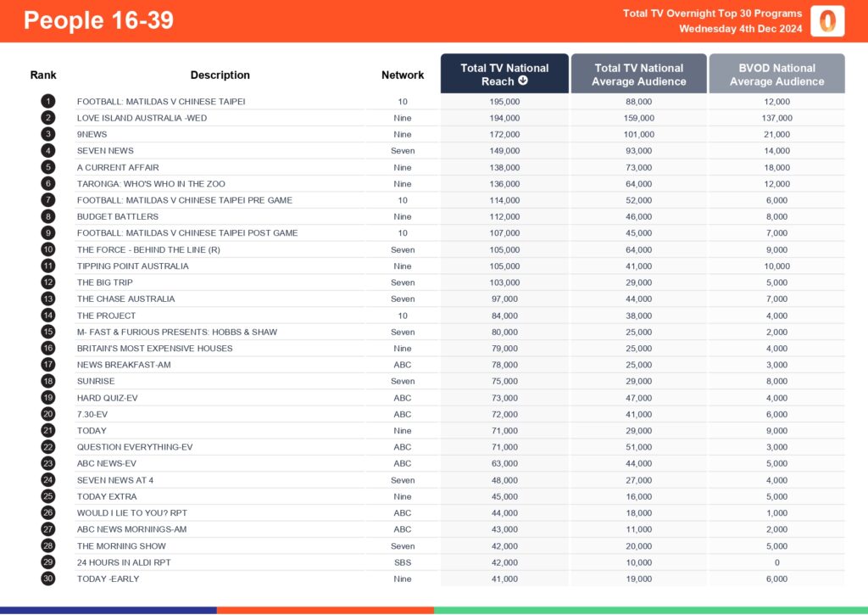The height and width of the screenshot is (615, 868).
Task: Select the rank 10 badge
Action: [x=48, y=249]
